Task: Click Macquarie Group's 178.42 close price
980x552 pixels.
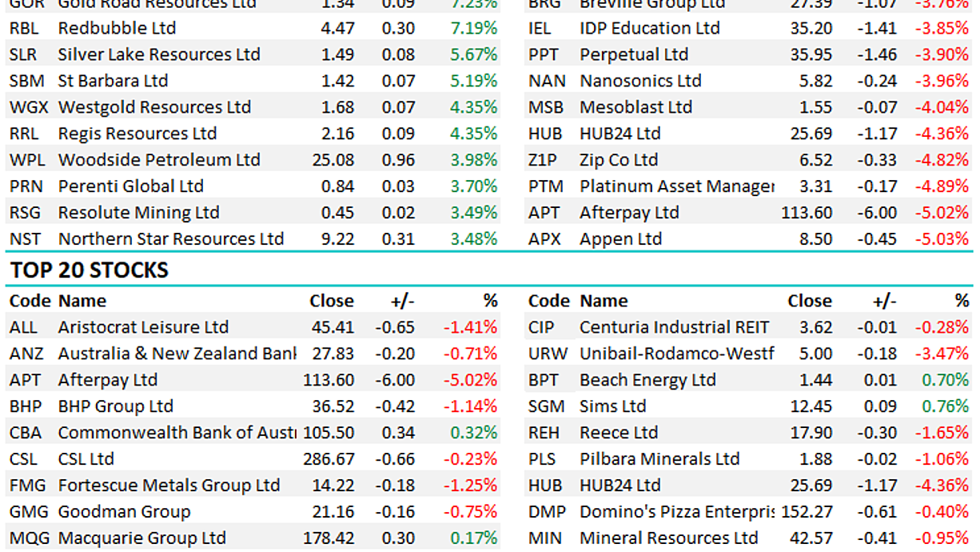Action: [x=329, y=538]
